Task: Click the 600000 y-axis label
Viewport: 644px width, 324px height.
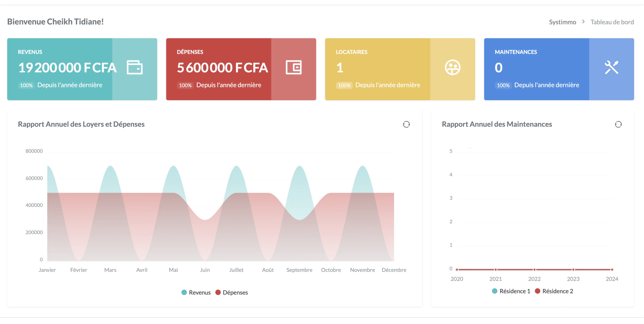Action: click(34, 178)
